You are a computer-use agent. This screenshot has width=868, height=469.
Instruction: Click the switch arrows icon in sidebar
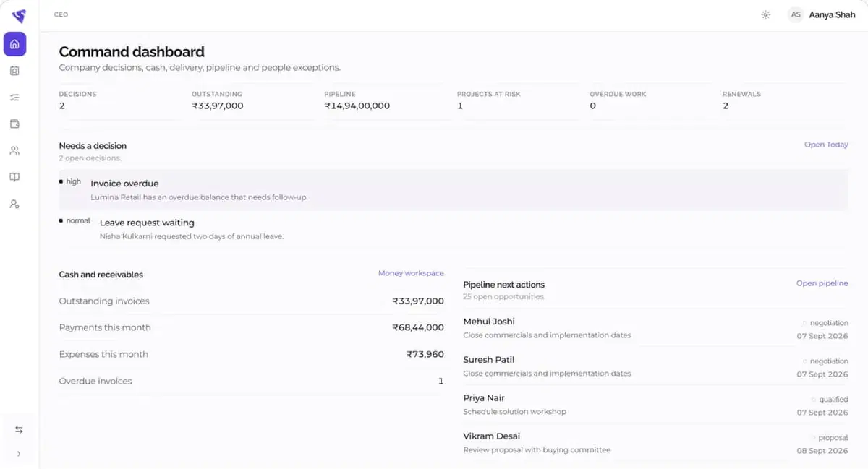click(x=19, y=429)
